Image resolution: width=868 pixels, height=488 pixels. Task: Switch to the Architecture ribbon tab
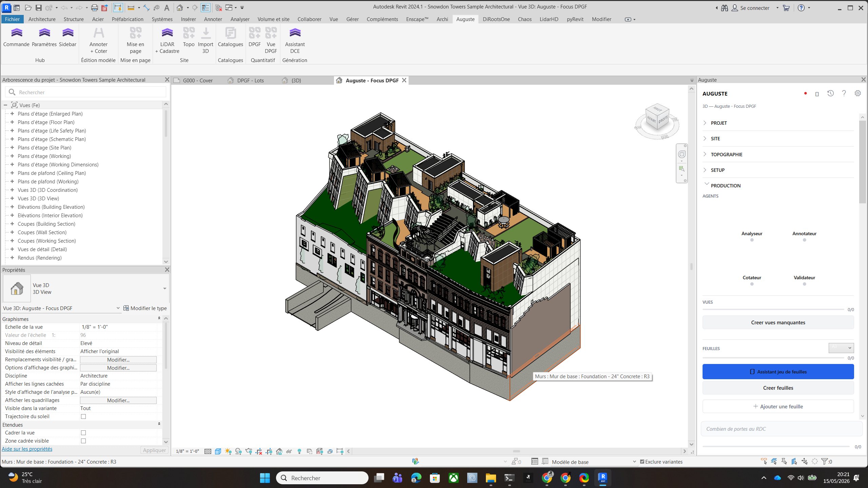point(42,19)
